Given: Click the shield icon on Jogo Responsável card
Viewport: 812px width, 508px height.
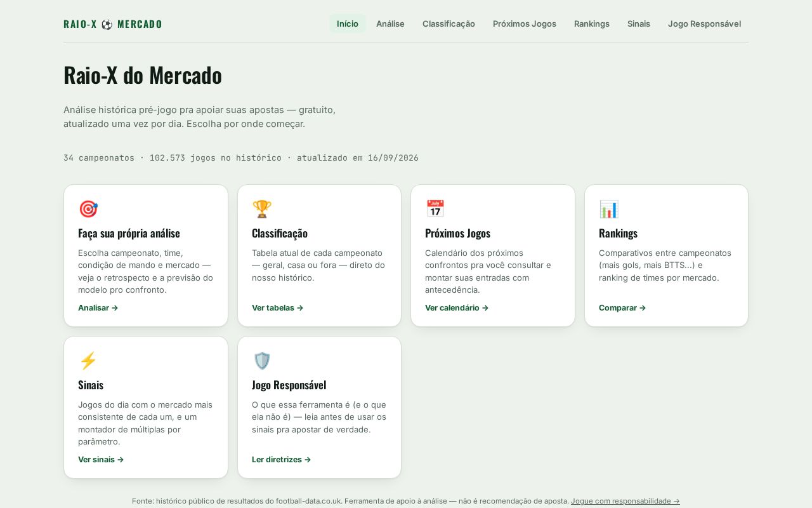Looking at the screenshot, I should [x=262, y=361].
